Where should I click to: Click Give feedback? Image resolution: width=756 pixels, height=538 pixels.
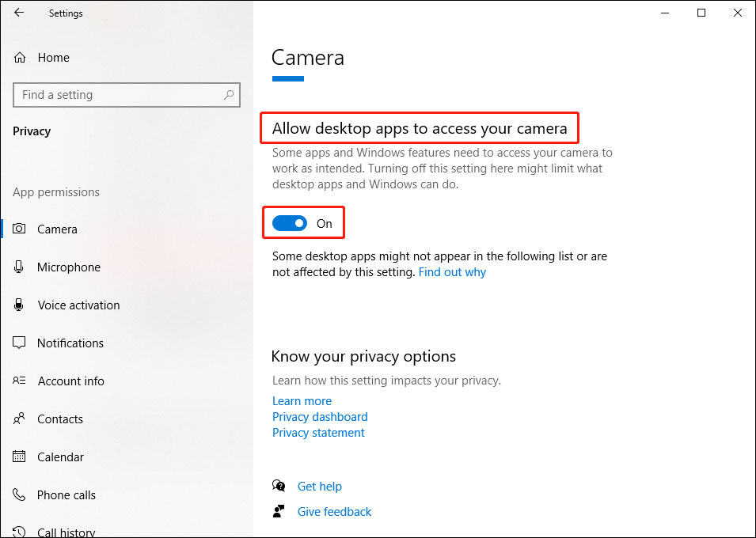pyautogui.click(x=334, y=511)
